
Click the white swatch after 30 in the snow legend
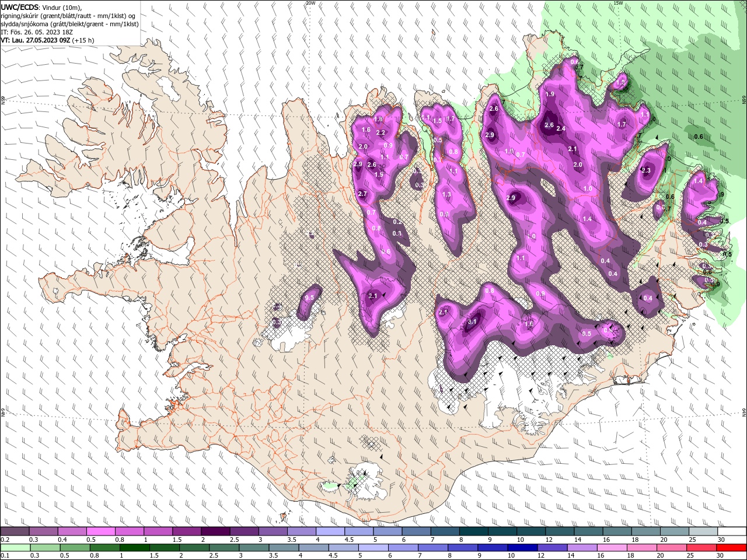click(732, 531)
